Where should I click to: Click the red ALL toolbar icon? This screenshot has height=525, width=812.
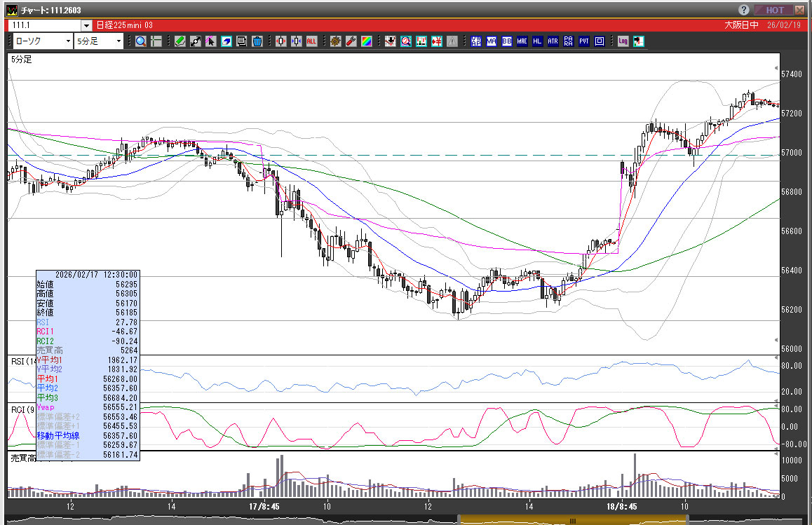(311, 41)
